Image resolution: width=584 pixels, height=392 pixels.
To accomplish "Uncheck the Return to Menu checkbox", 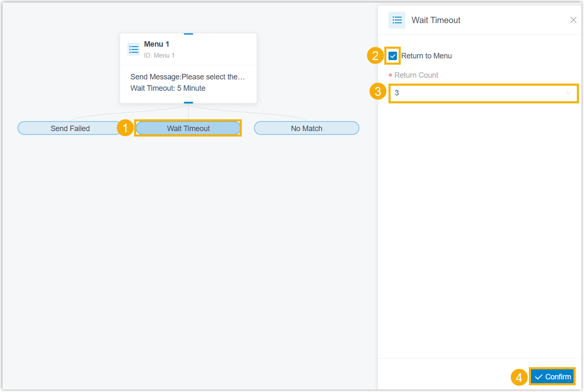I will (393, 56).
